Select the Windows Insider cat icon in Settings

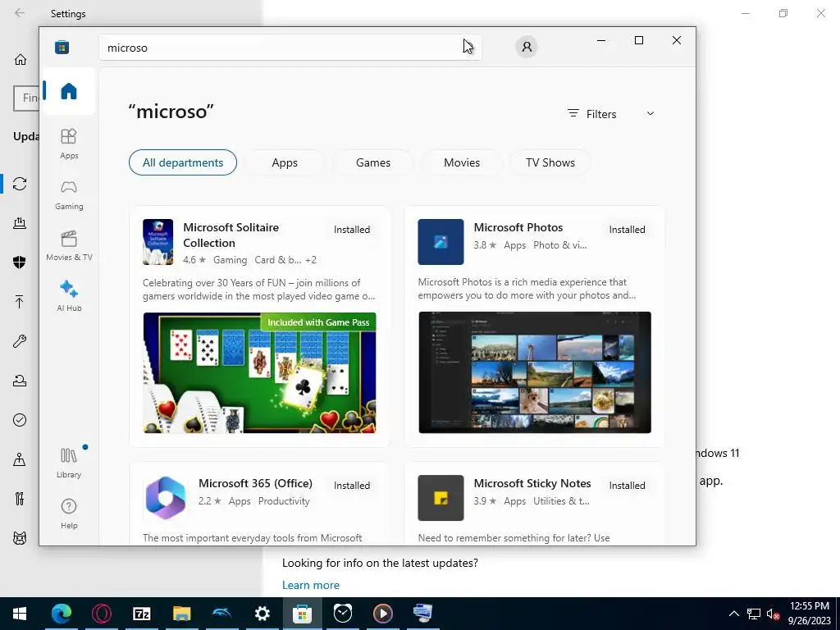[x=20, y=538]
